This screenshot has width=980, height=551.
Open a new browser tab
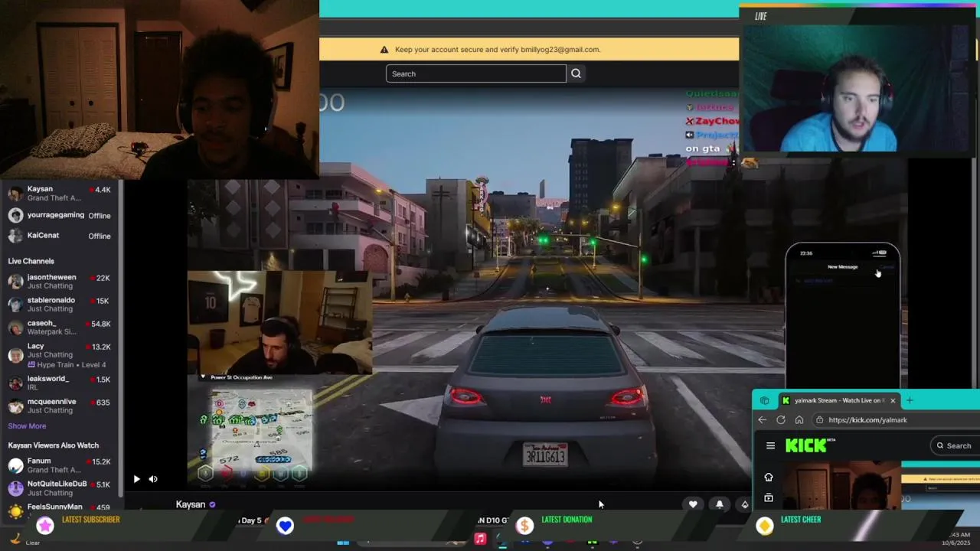(910, 400)
